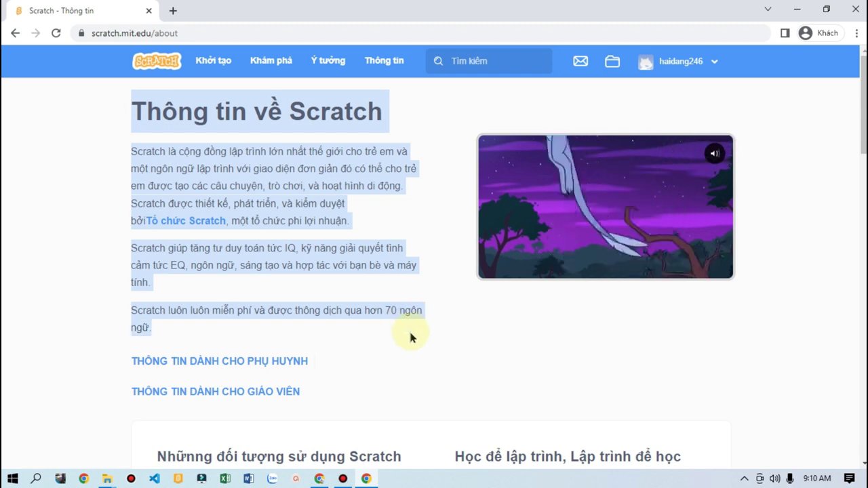868x488 pixels.
Task: Show hidden system tray icons
Action: 744,479
